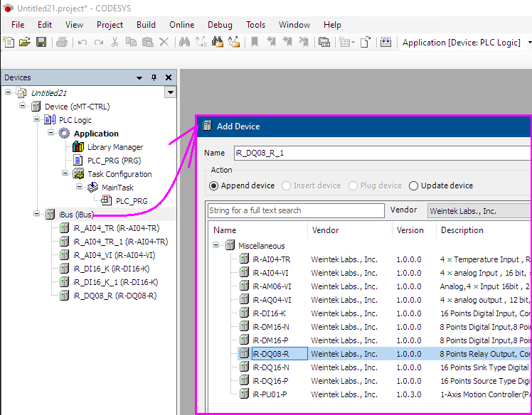Select iR_AI04_VI (iR-AI04-VI) in the Devices tree
The width and height of the screenshot is (532, 415).
click(x=115, y=255)
